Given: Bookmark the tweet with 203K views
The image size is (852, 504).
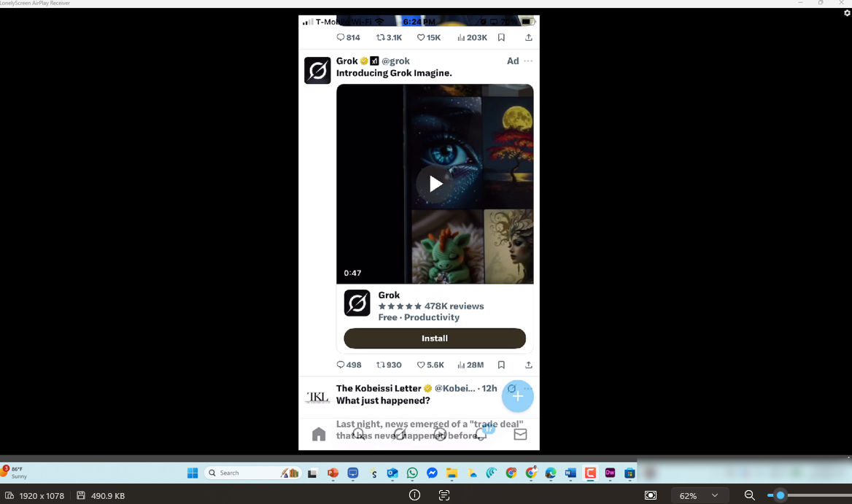Looking at the screenshot, I should 502,37.
